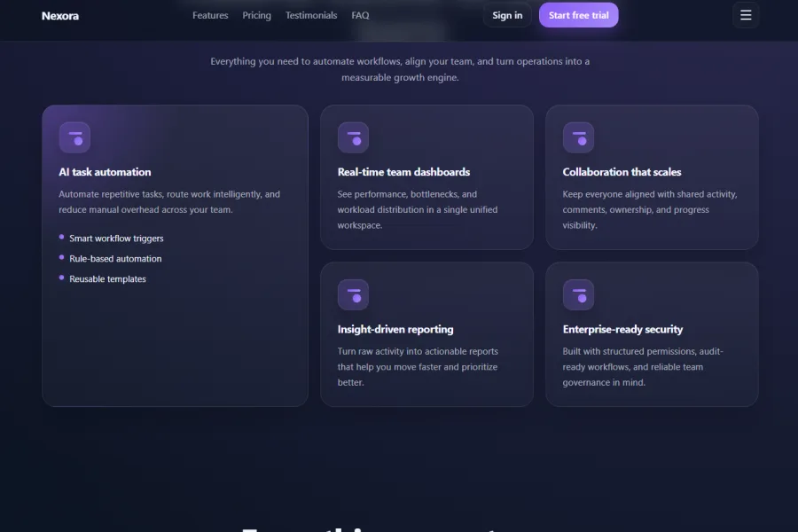Open the Features navigation item
The width and height of the screenshot is (798, 532).
point(210,15)
